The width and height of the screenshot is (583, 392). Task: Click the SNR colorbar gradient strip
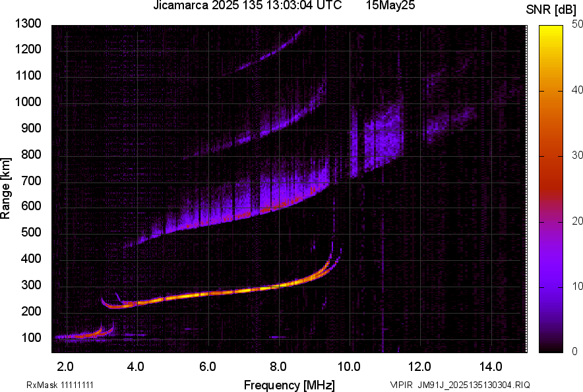tap(551, 189)
